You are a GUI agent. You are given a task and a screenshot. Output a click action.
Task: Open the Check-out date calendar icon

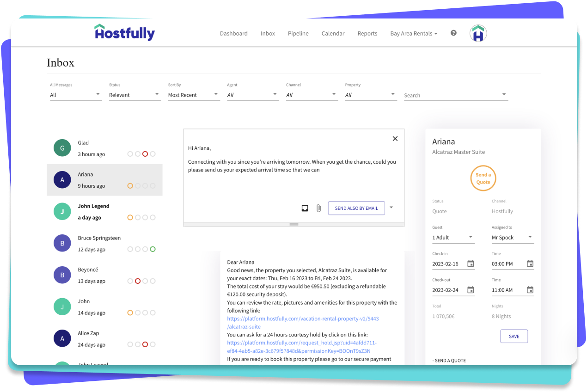(x=471, y=290)
